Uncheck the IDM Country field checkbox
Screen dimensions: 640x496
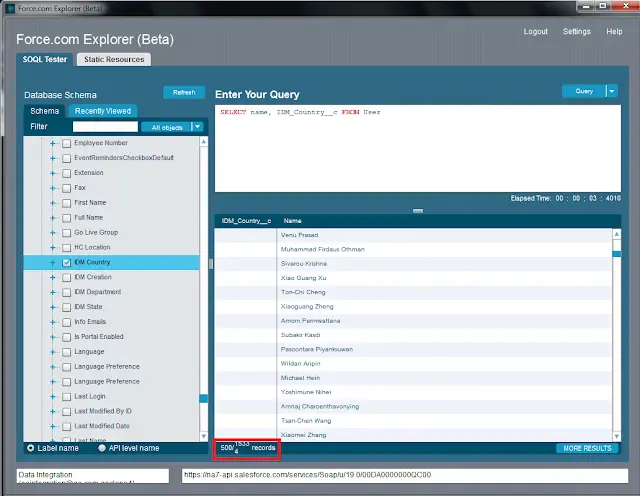tap(67, 262)
